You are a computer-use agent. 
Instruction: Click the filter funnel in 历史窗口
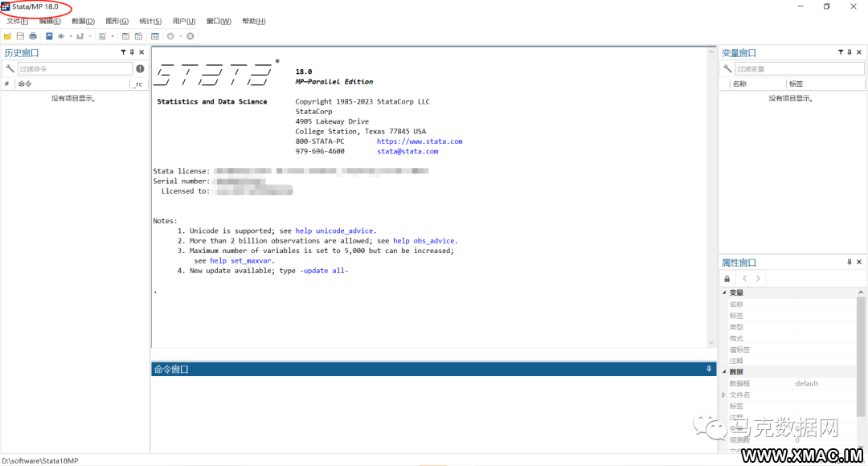pyautogui.click(x=123, y=52)
